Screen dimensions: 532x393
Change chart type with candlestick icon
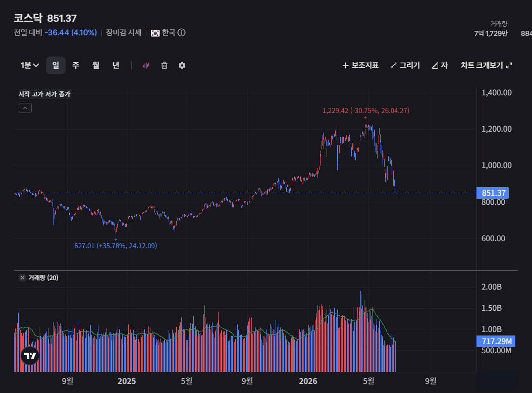click(x=146, y=66)
